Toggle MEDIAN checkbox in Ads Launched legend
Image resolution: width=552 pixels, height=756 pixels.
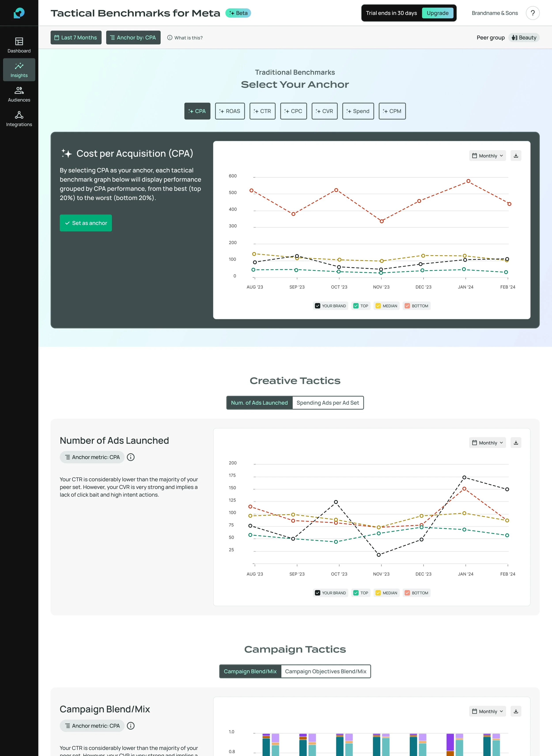point(378,593)
